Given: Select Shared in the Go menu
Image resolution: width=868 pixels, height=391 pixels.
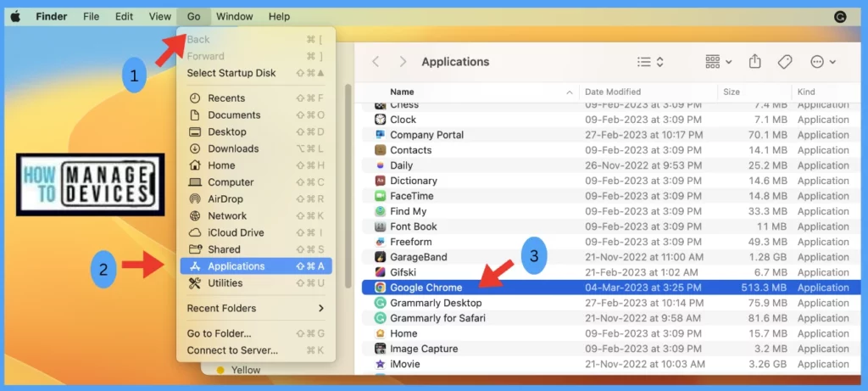Looking at the screenshot, I should pos(255,249).
